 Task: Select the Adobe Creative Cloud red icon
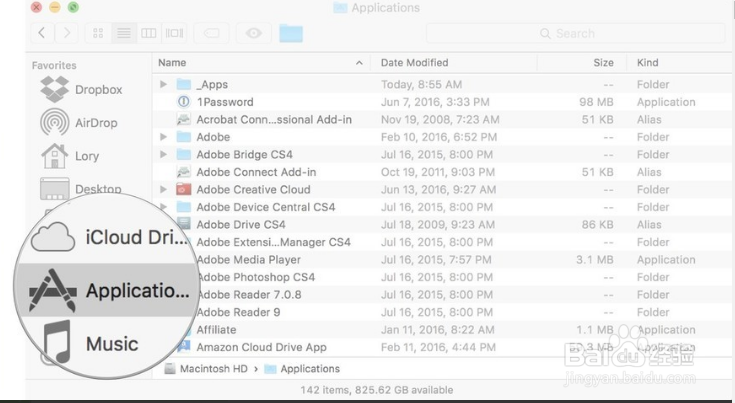pyautogui.click(x=183, y=189)
